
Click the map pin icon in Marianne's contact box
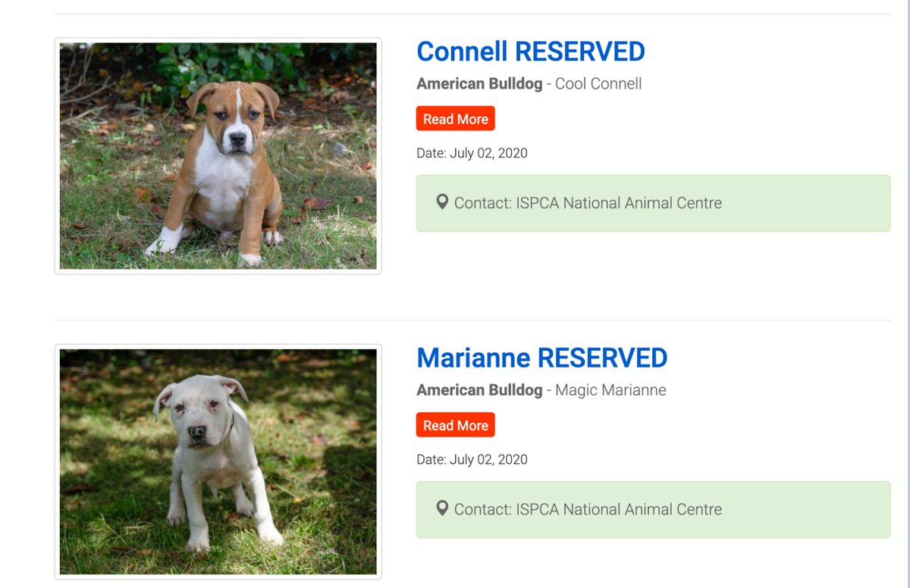click(x=442, y=508)
